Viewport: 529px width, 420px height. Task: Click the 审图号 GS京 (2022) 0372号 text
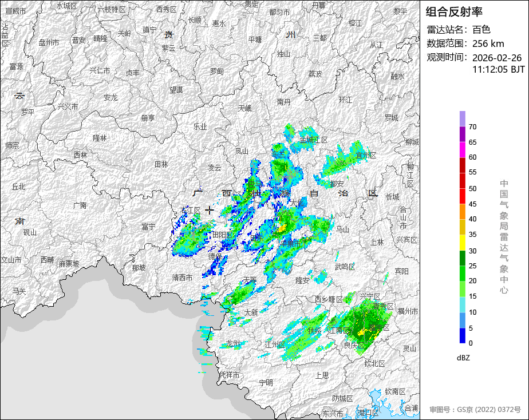(475, 410)
